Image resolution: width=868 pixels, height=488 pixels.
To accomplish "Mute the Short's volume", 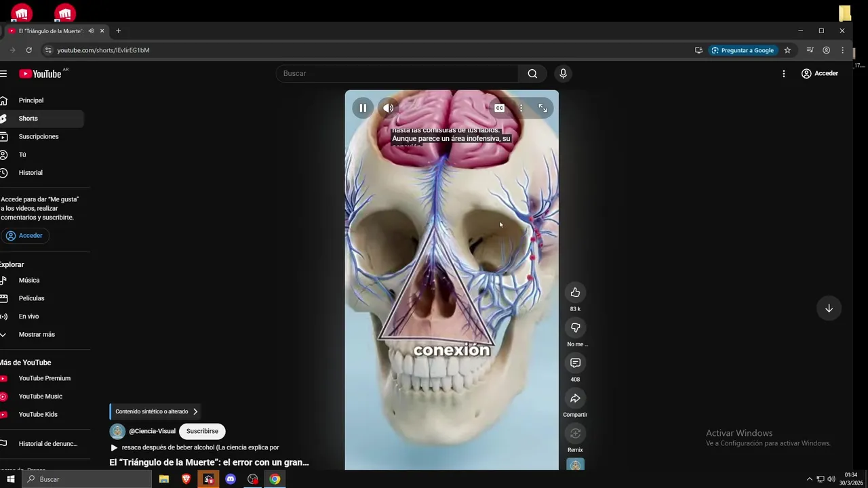I will coord(388,108).
